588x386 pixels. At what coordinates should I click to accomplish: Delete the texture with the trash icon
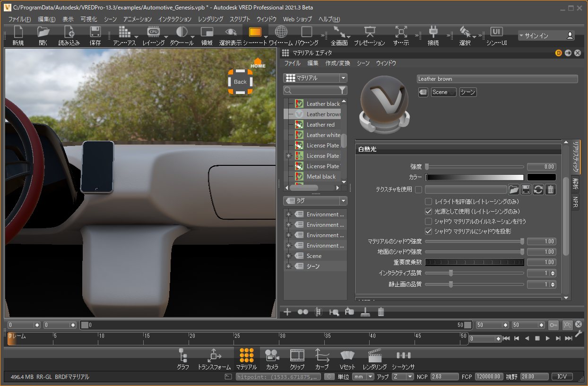coord(550,189)
